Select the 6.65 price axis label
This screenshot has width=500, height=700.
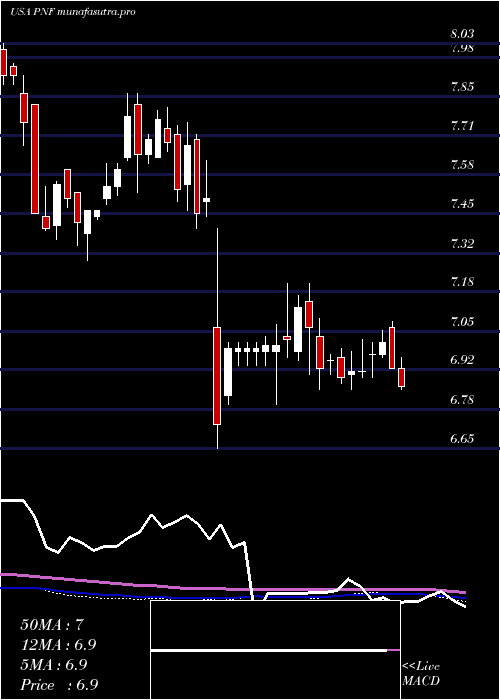462,438
